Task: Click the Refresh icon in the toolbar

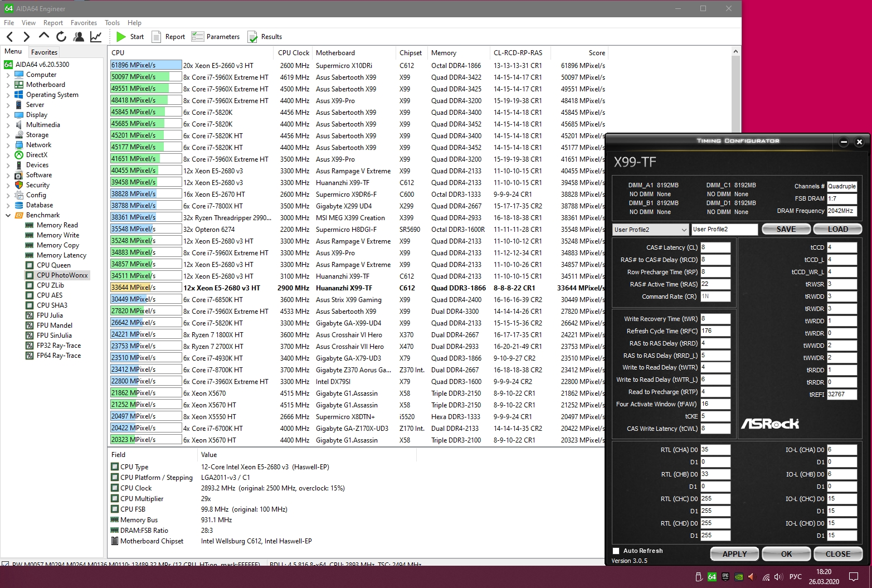Action: (61, 37)
